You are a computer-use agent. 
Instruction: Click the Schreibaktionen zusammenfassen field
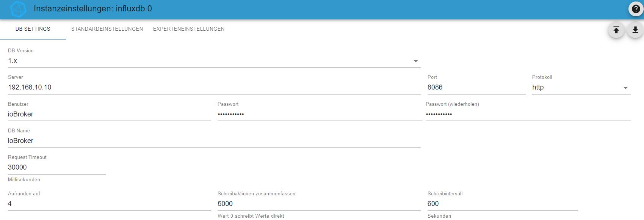[x=319, y=204]
